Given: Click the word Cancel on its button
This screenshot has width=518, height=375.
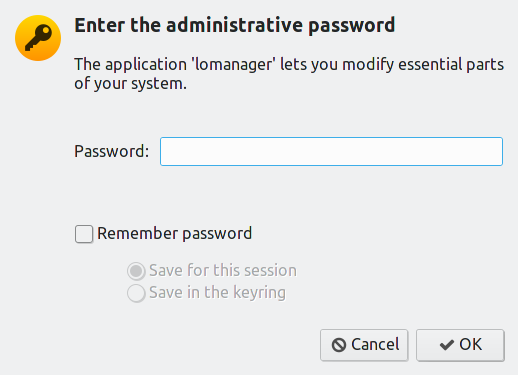Looking at the screenshot, I should [375, 345].
